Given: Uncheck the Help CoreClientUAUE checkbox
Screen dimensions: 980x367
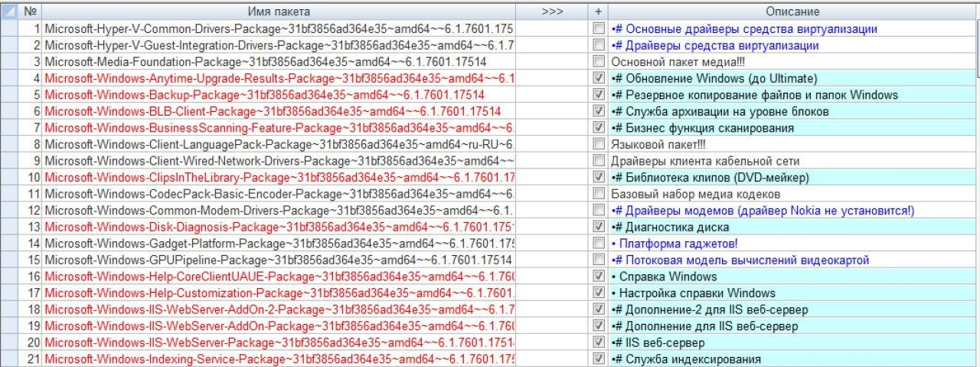Looking at the screenshot, I should (x=599, y=276).
